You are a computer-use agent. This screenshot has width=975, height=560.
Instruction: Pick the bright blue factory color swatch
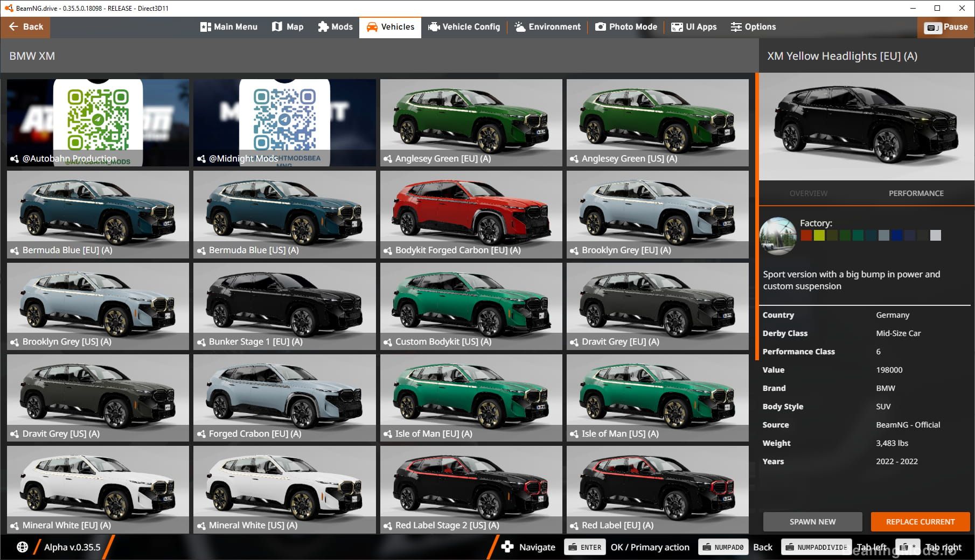point(896,235)
